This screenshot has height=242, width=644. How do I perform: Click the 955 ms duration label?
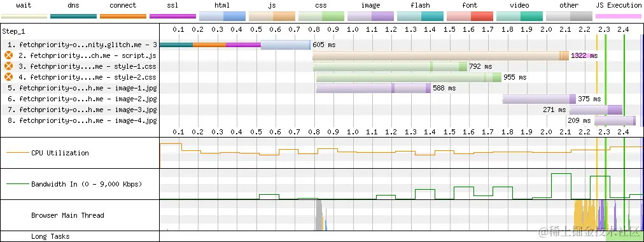click(x=515, y=77)
